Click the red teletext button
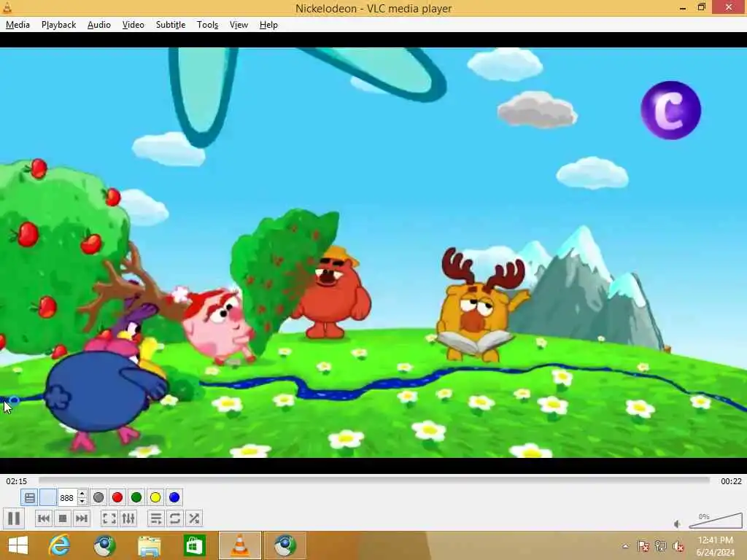The image size is (747, 560). (117, 497)
